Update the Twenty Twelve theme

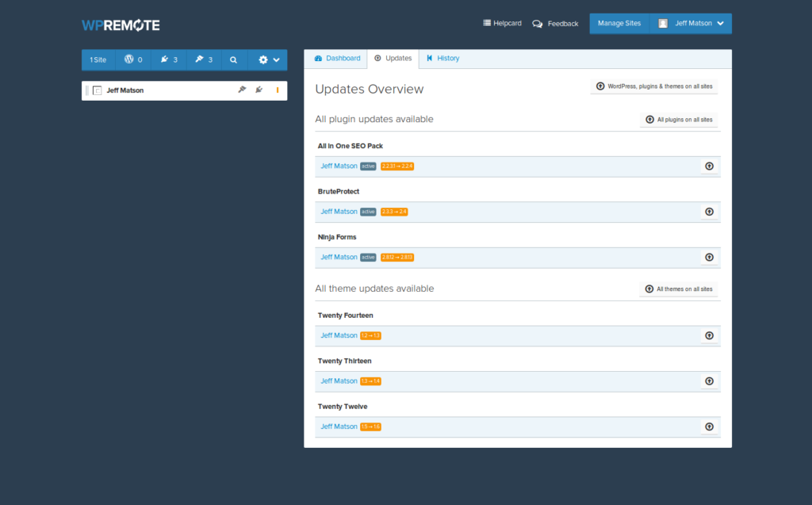coord(710,427)
